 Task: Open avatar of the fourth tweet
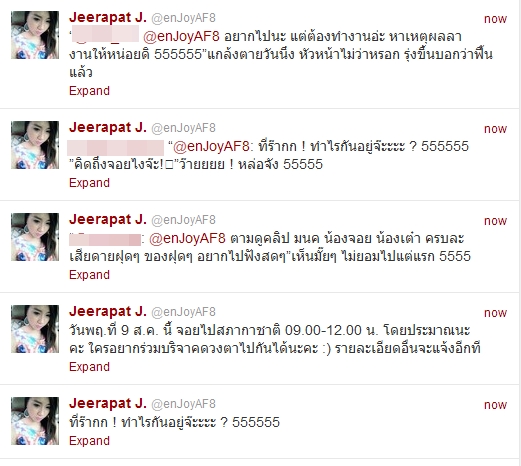click(x=35, y=329)
